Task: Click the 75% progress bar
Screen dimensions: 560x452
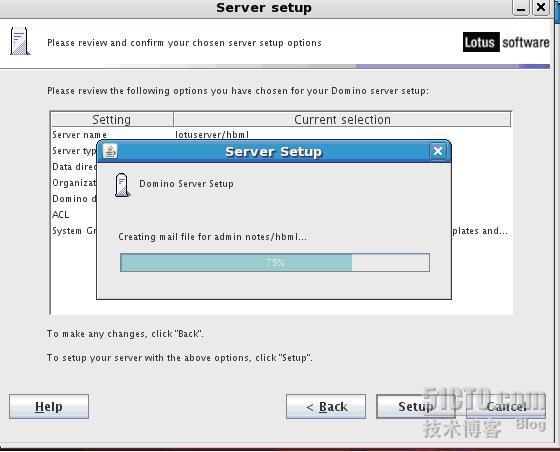Action: [275, 262]
